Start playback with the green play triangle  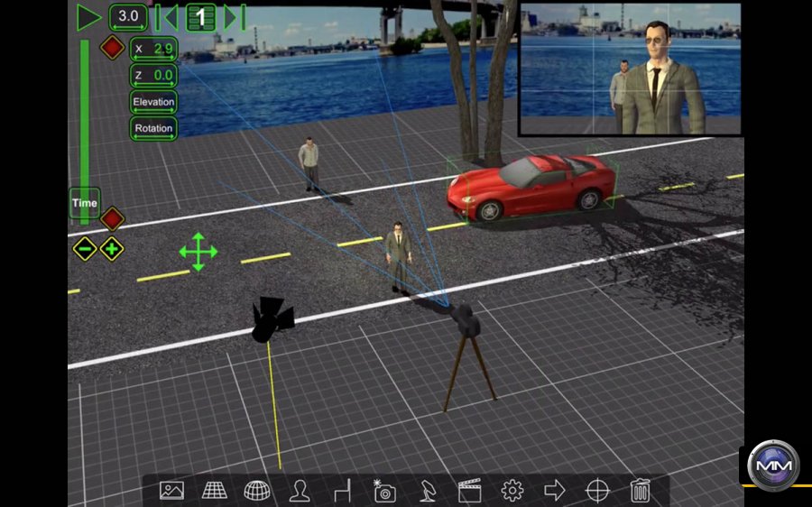(89, 18)
